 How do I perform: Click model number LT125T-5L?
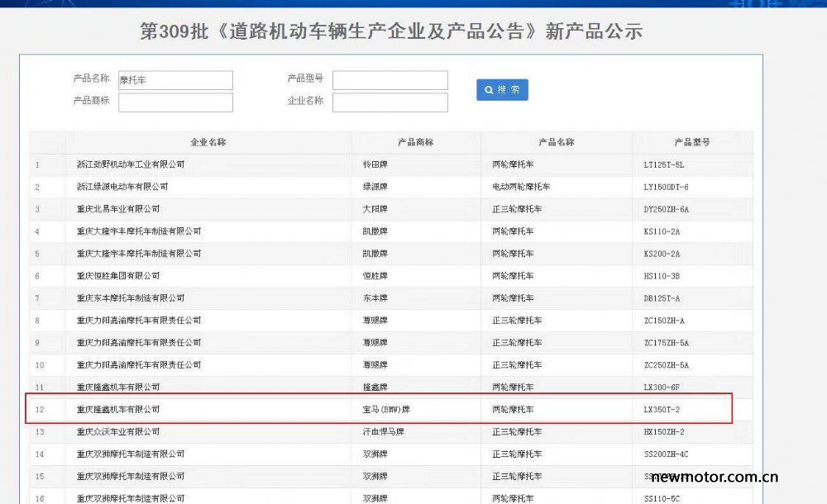tap(663, 165)
